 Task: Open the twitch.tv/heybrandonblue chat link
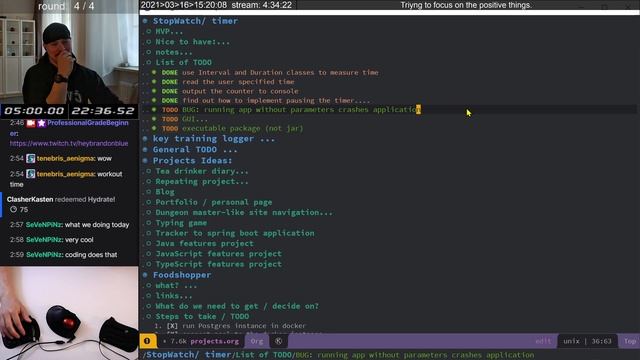69,144
